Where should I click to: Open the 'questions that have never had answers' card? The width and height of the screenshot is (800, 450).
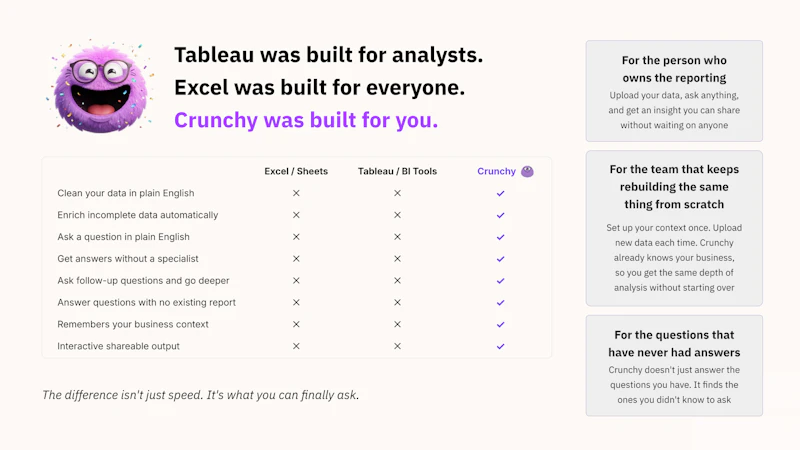click(674, 365)
